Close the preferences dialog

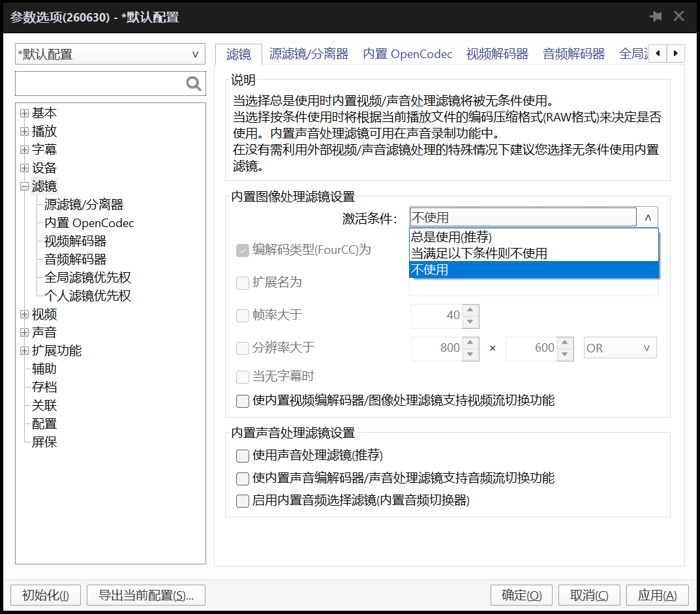click(x=679, y=16)
